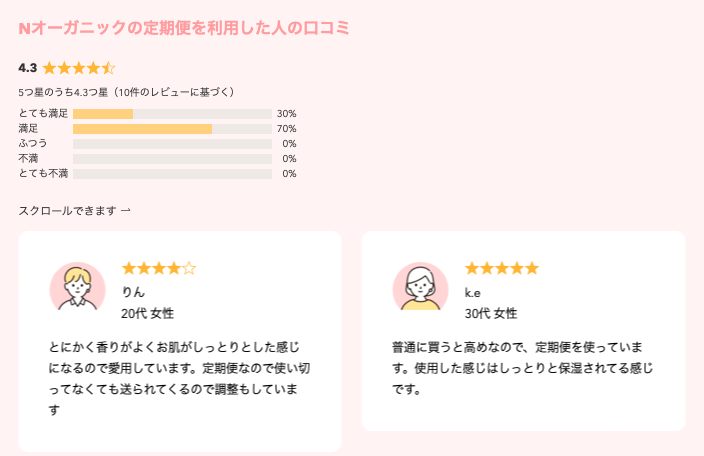The width and height of the screenshot is (704, 456).
Task: Click the ふつう 0% rating bar
Action: point(172,144)
